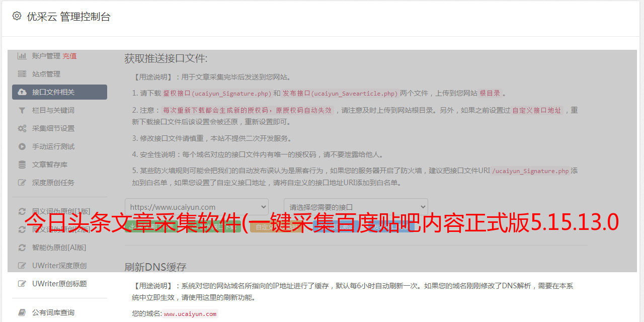The image size is (644, 322).
Task: Click the edit icon for UWriter深度原创
Action: coord(22,266)
